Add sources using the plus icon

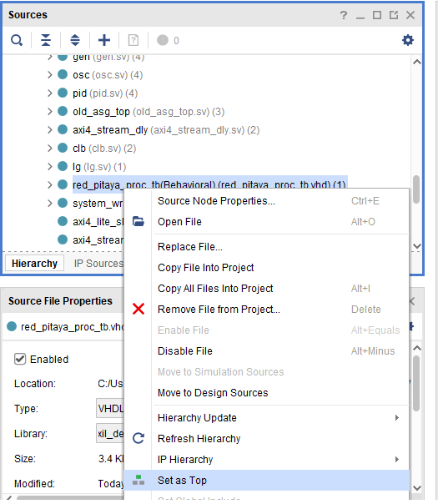pyautogui.click(x=104, y=41)
